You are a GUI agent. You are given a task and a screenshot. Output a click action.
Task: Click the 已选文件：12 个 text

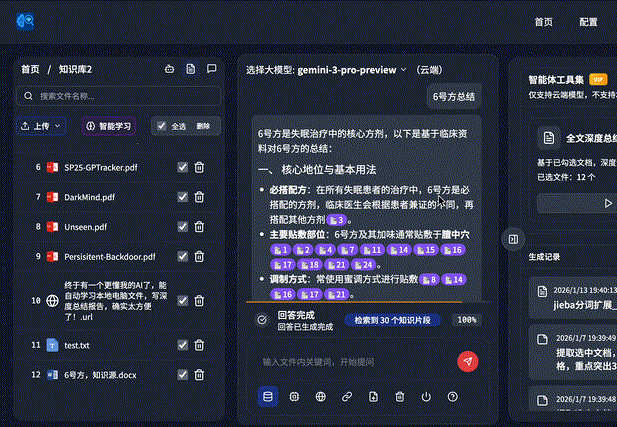point(566,177)
